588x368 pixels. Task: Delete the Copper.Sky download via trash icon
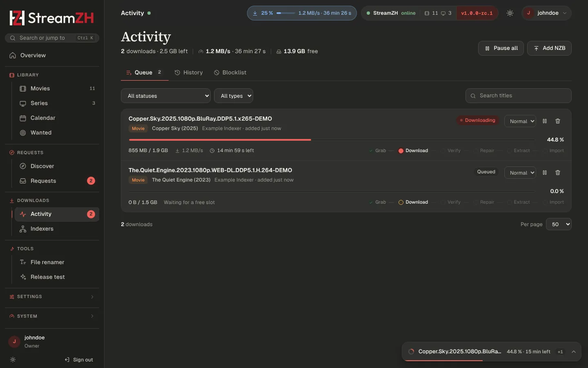558,121
